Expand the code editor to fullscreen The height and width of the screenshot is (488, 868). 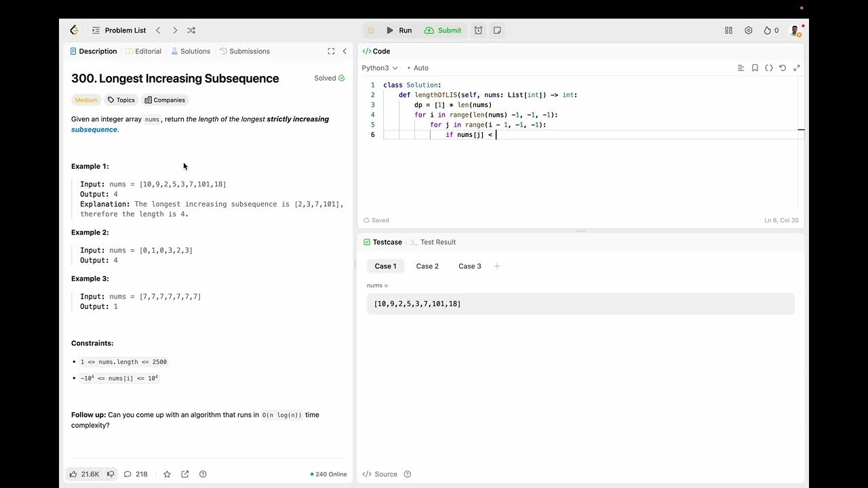[x=797, y=68]
